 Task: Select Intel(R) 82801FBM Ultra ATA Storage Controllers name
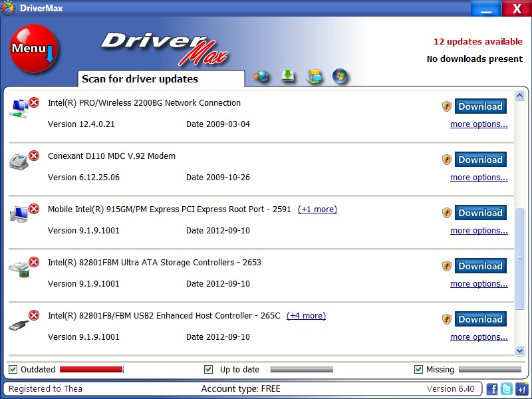tap(154, 263)
